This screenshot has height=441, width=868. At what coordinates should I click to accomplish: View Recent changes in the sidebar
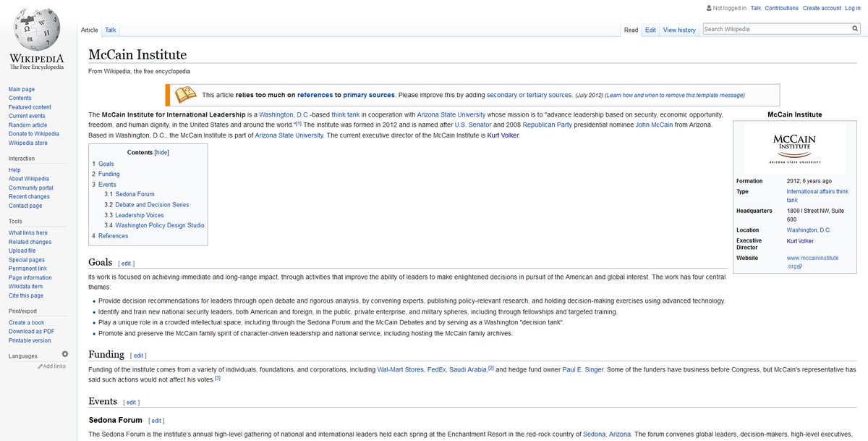click(x=29, y=197)
